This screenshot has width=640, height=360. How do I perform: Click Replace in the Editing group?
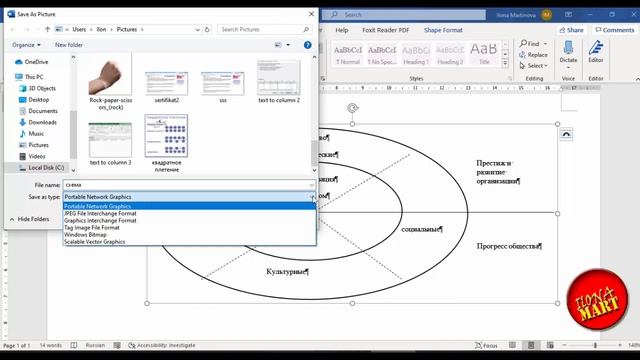(533, 55)
